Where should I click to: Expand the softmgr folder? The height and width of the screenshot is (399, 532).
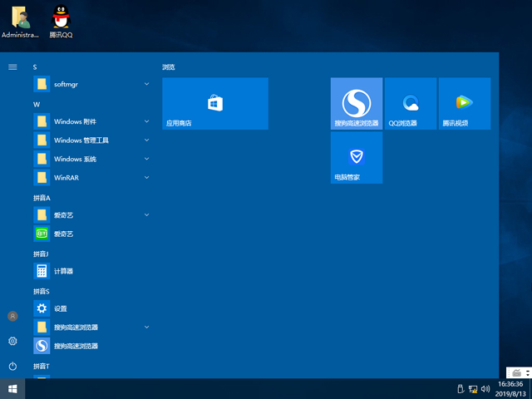[91, 84]
